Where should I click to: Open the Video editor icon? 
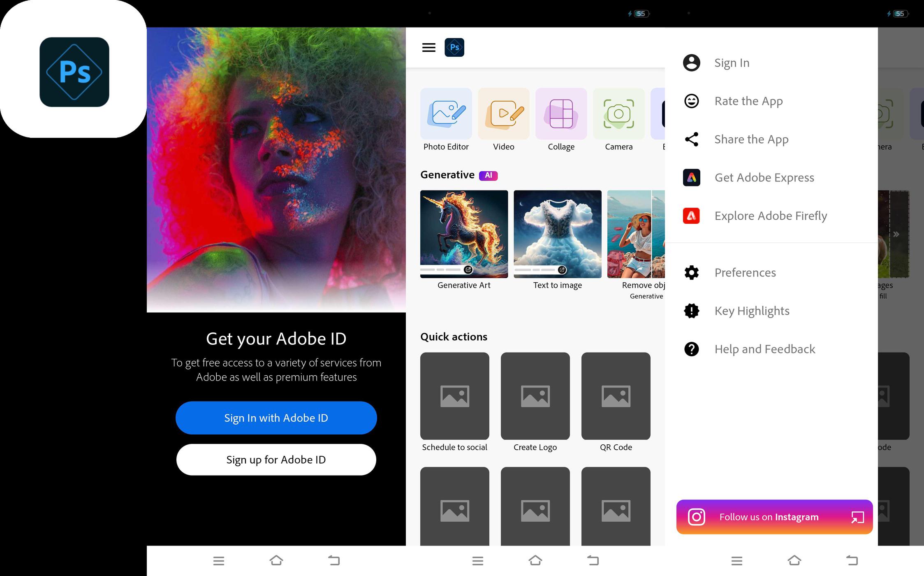coord(503,114)
